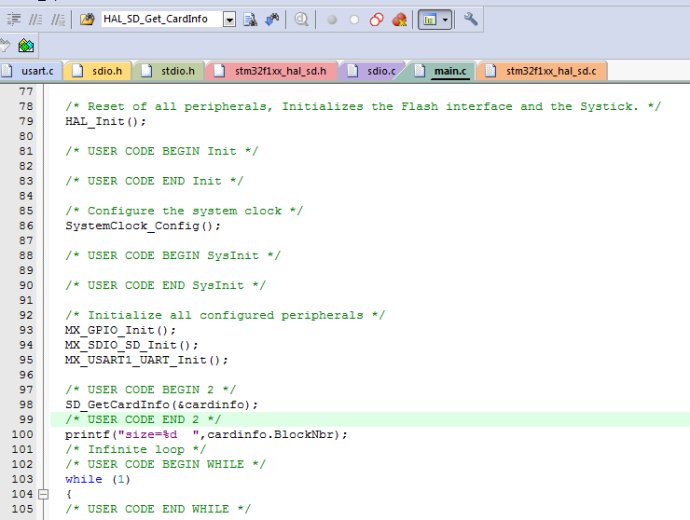Image resolution: width=690 pixels, height=520 pixels.
Task: Click the USER CODE BEGIN 2 comment
Action: [x=150, y=390]
